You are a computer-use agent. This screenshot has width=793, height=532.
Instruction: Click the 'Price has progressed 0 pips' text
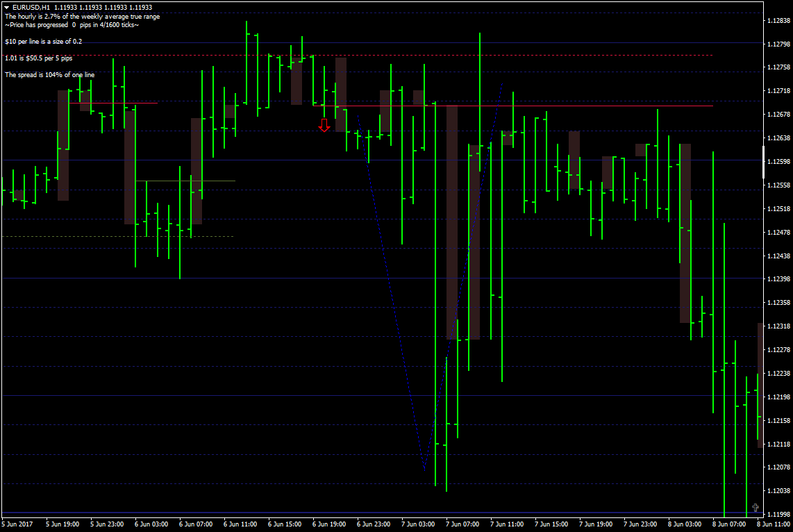pyautogui.click(x=72, y=25)
